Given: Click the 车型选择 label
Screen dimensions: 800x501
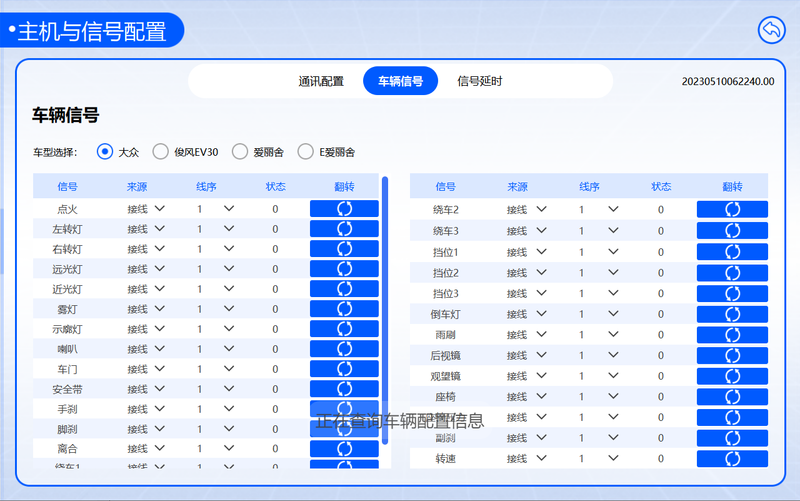Looking at the screenshot, I should pos(55,152).
